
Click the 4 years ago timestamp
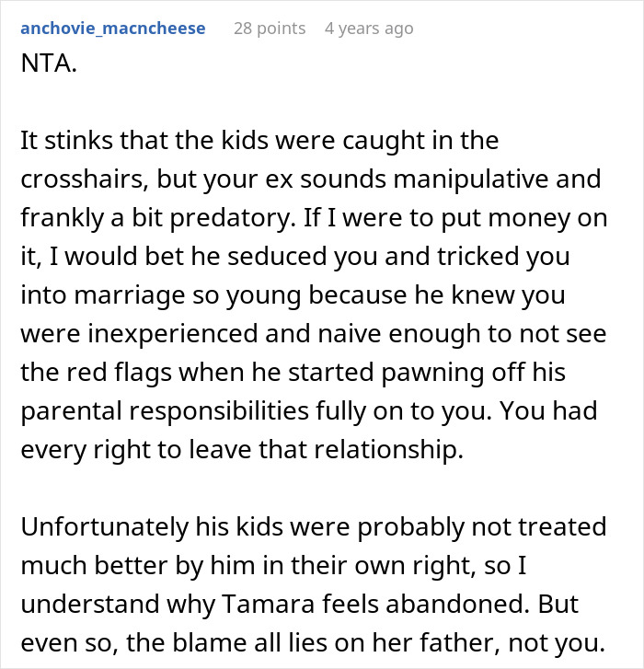369,29
